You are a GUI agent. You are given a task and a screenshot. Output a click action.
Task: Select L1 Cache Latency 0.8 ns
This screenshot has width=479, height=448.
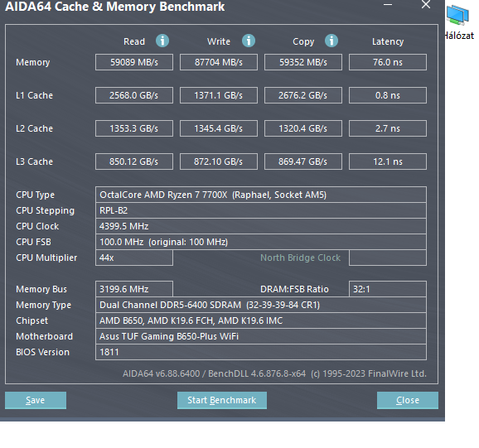pos(388,95)
